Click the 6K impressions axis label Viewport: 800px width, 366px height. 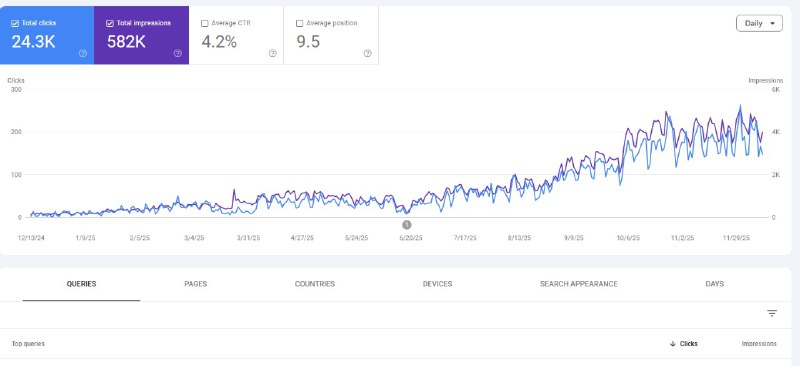point(776,89)
